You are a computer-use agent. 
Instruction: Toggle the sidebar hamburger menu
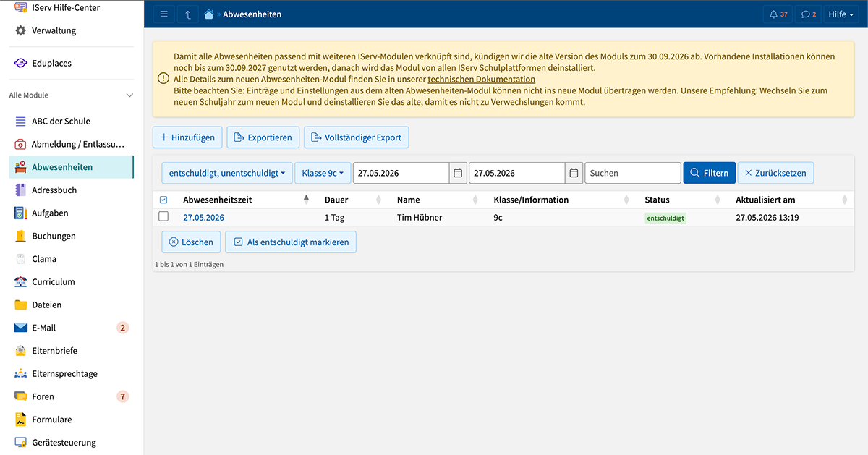163,14
